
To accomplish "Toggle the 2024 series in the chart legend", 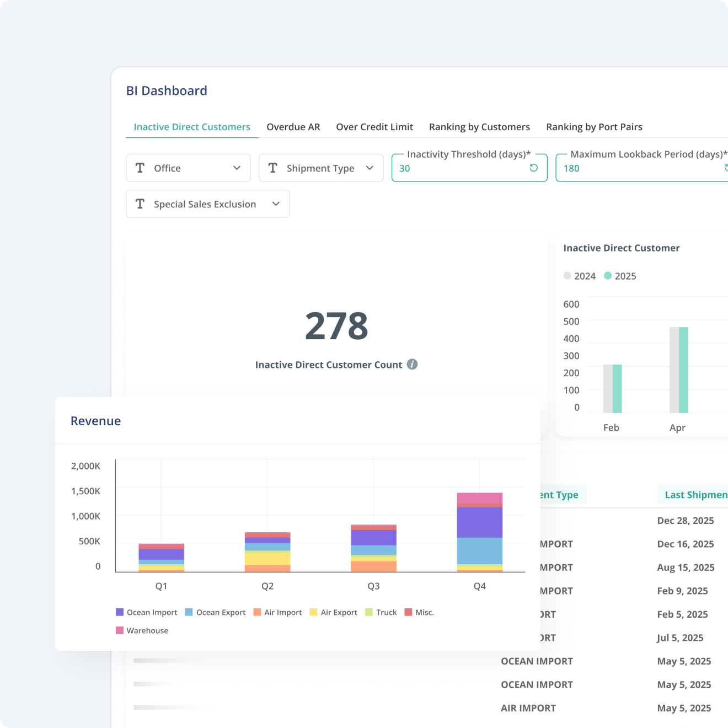I will [579, 276].
